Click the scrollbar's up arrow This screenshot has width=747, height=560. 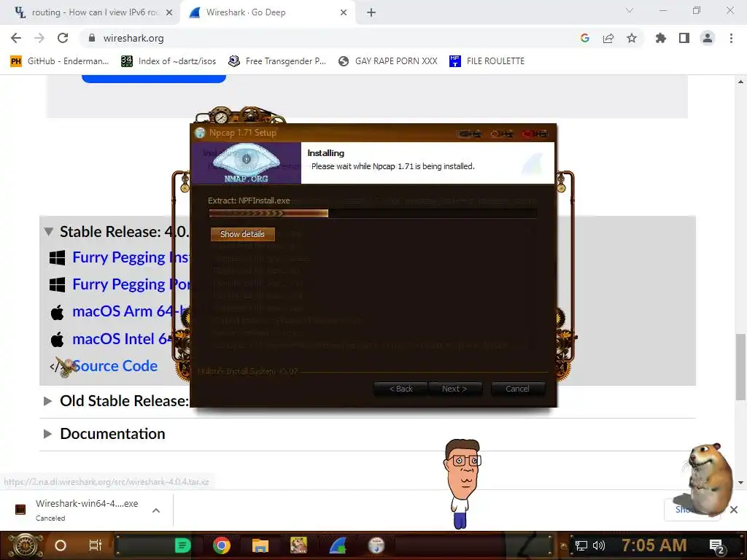(x=740, y=82)
